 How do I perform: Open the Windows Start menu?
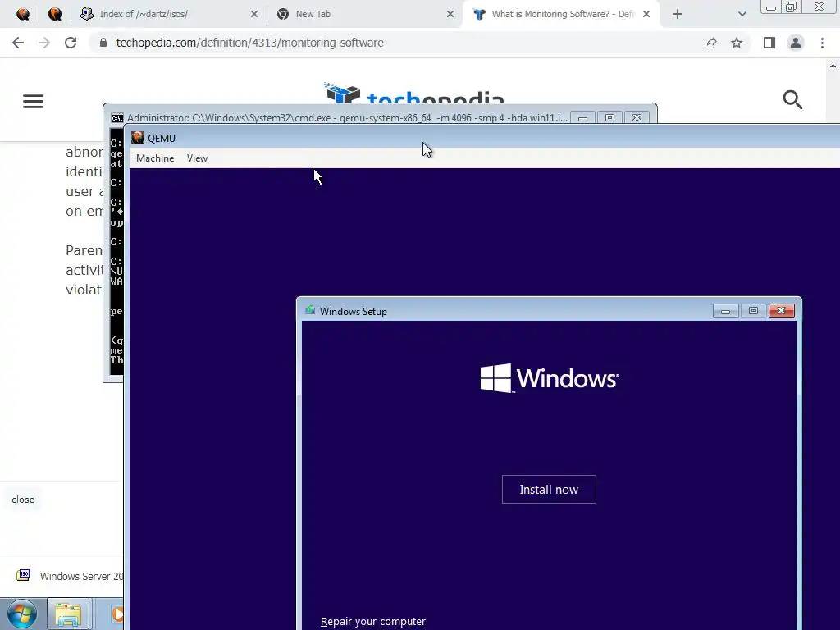(22, 614)
